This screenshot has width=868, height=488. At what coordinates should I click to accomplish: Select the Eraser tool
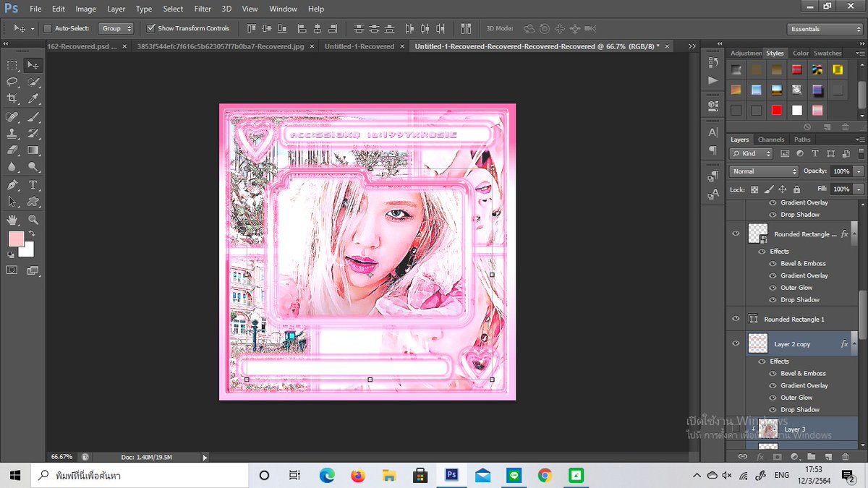(x=12, y=150)
